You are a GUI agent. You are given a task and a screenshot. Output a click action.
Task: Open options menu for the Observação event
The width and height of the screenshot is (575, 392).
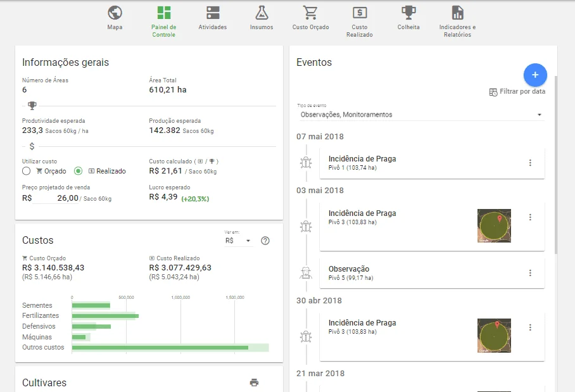click(x=530, y=272)
